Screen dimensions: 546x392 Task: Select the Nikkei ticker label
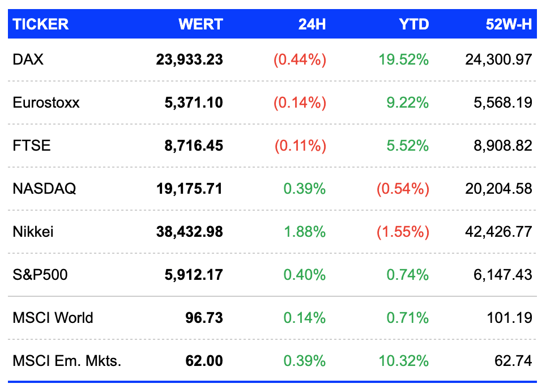point(33,232)
